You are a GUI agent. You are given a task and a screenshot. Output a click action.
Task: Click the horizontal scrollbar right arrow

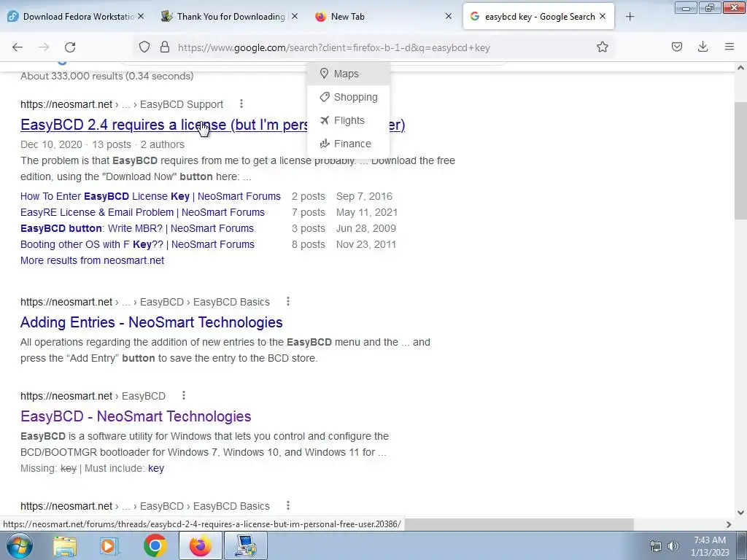[x=729, y=524]
